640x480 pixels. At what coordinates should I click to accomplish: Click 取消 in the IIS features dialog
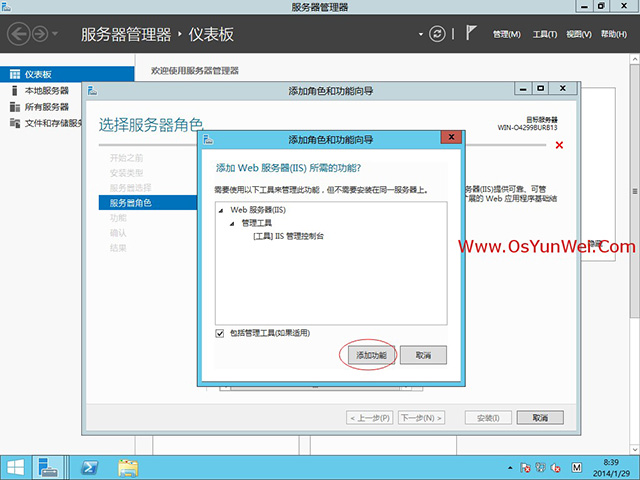(x=423, y=355)
